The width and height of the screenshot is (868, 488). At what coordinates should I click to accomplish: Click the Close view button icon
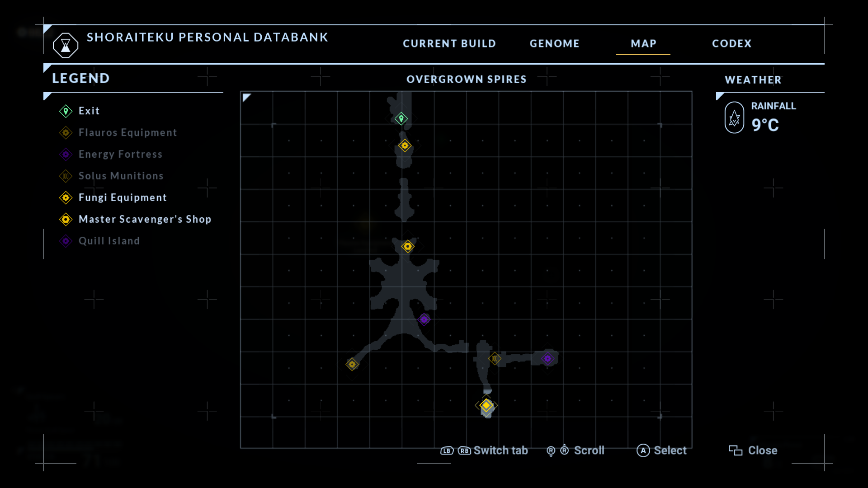736,450
